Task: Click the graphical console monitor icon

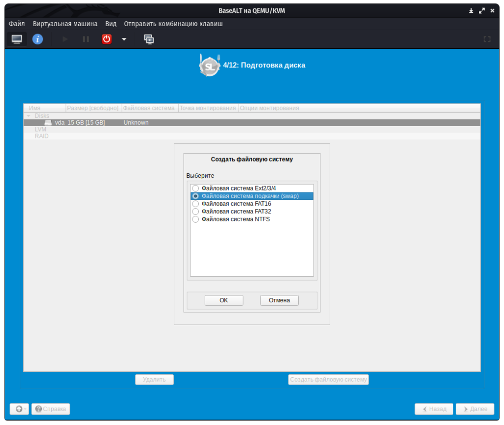Action: tap(17, 39)
